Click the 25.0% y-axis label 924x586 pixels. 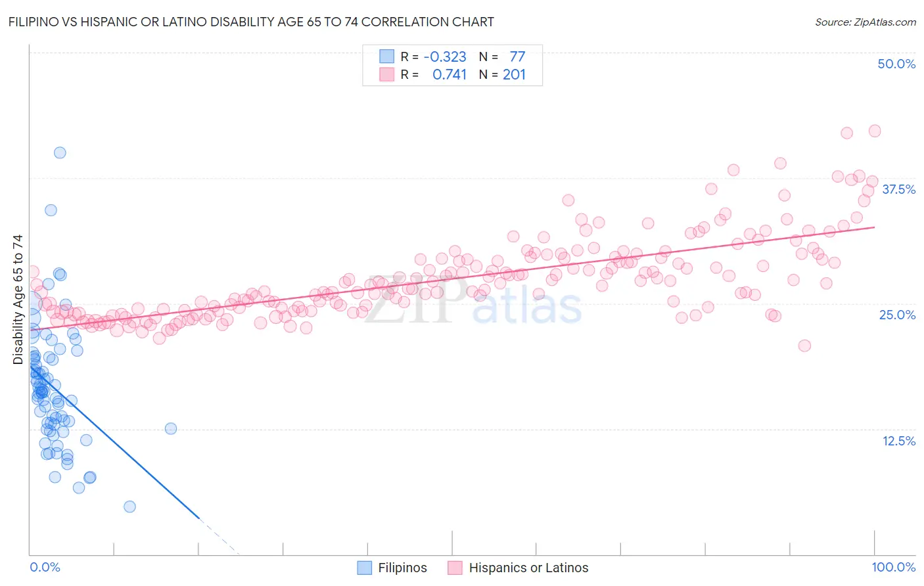[x=897, y=315]
